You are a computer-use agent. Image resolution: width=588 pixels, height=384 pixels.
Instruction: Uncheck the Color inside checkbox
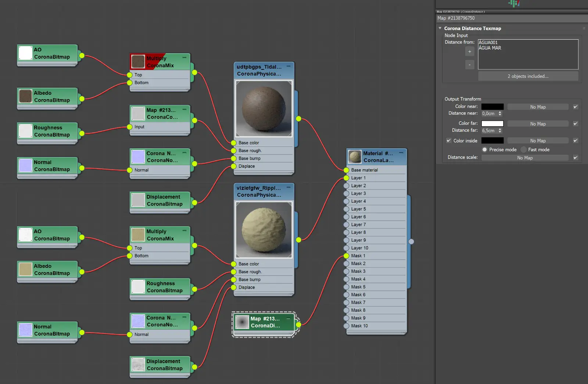pos(449,140)
